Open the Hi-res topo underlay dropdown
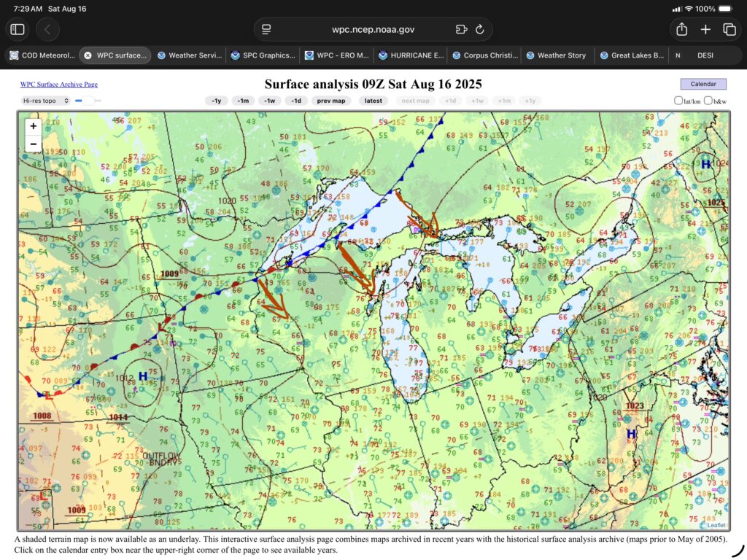747x560 pixels. click(x=45, y=101)
